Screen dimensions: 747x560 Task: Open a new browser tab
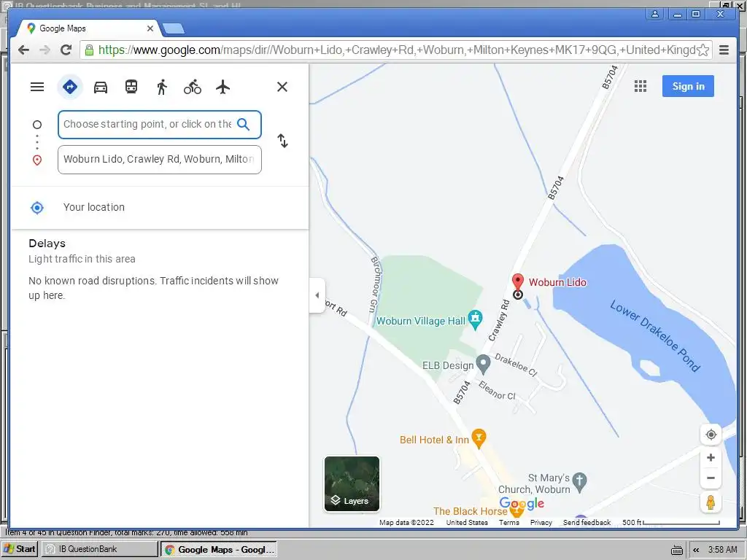(x=174, y=29)
